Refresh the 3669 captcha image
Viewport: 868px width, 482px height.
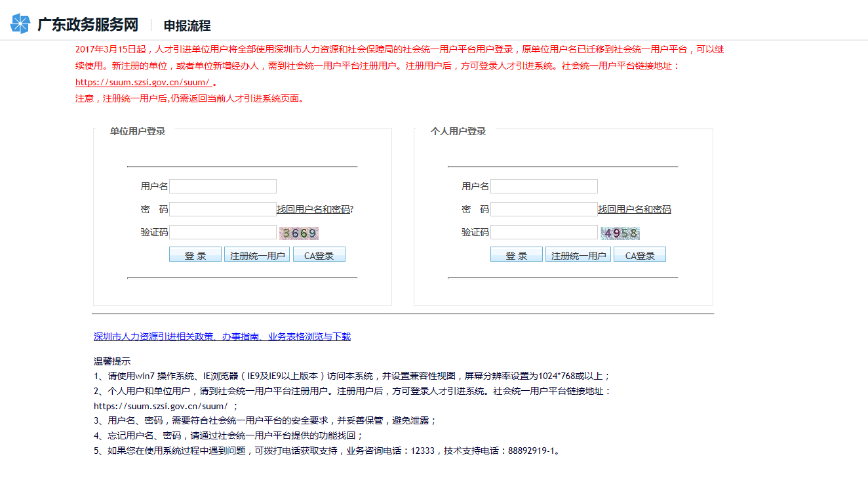[x=299, y=233]
